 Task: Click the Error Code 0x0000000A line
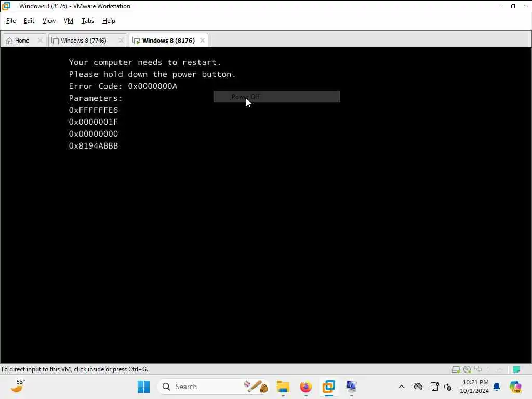[123, 86]
